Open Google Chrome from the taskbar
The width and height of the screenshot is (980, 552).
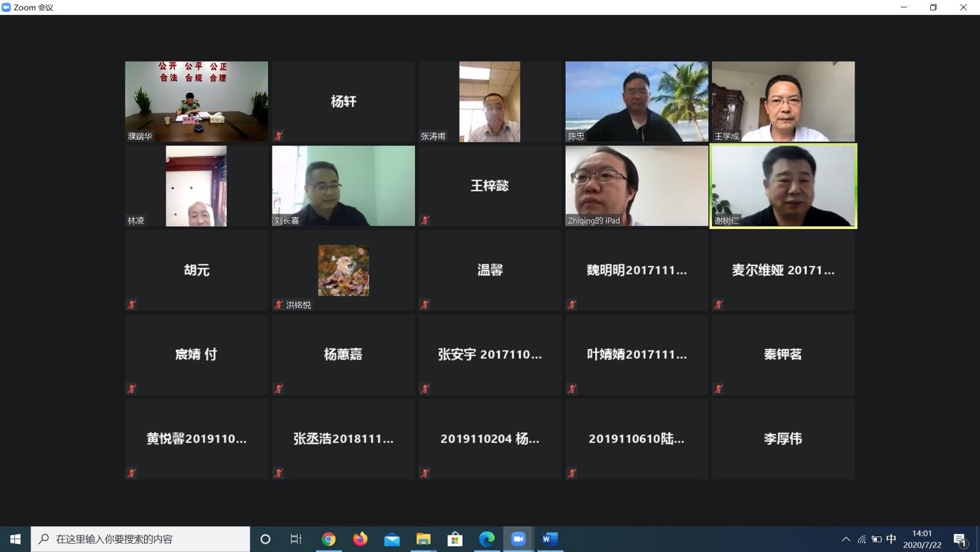[328, 539]
